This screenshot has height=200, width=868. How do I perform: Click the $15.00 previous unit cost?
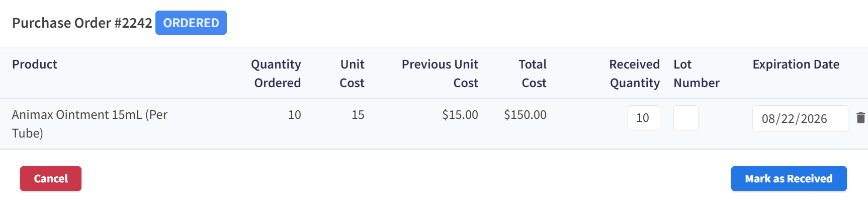[x=460, y=115]
